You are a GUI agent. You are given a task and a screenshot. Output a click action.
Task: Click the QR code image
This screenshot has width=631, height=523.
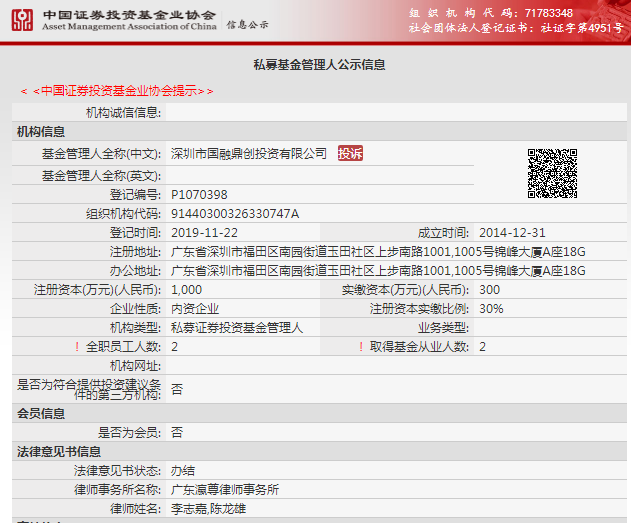(x=552, y=173)
